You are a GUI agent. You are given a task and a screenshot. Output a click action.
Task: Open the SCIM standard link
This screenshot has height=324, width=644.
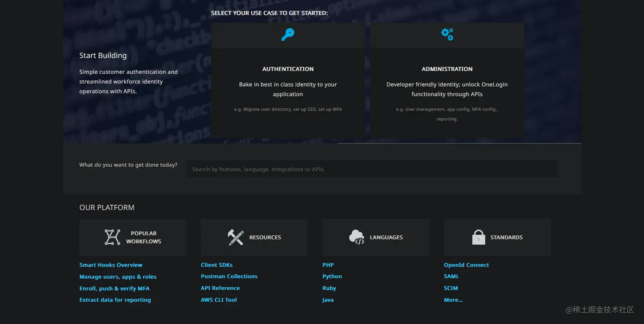point(451,288)
